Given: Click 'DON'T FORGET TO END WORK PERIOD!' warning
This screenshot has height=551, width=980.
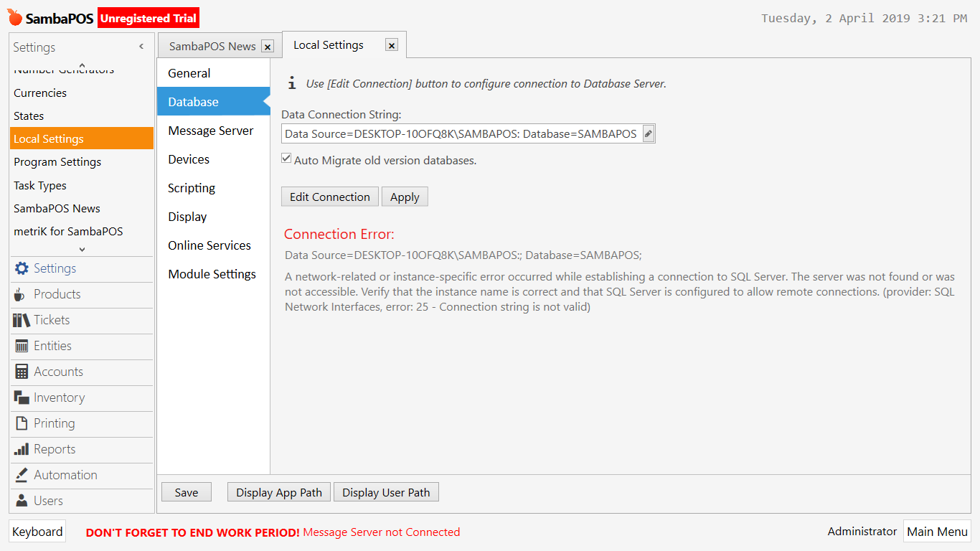Looking at the screenshot, I should pyautogui.click(x=193, y=532).
